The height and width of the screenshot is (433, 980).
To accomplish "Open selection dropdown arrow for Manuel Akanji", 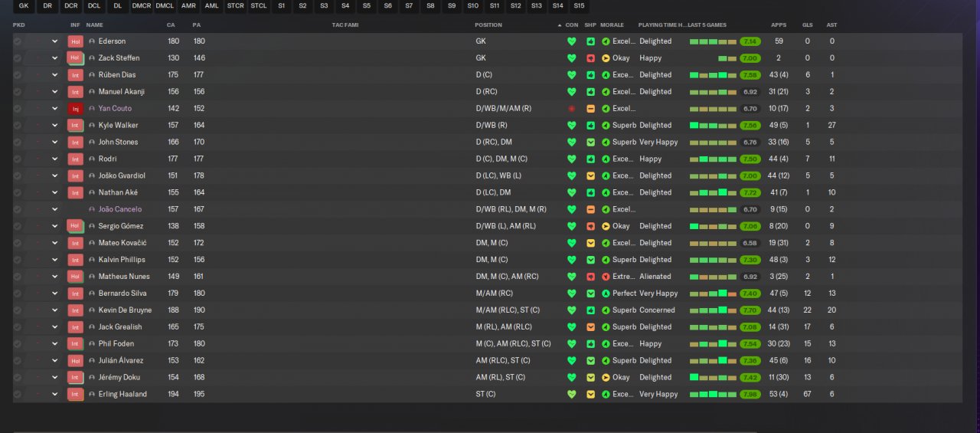I will pos(55,92).
